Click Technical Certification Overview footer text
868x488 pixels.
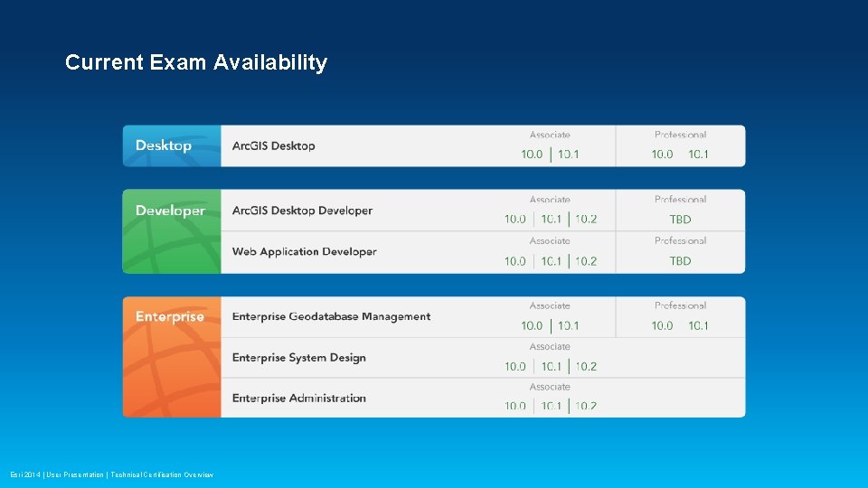click(x=162, y=474)
